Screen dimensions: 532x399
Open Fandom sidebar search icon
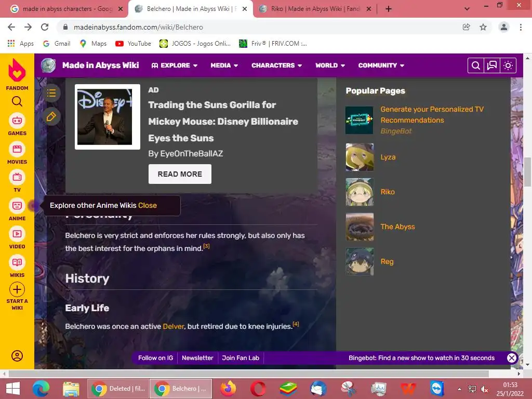pos(17,101)
